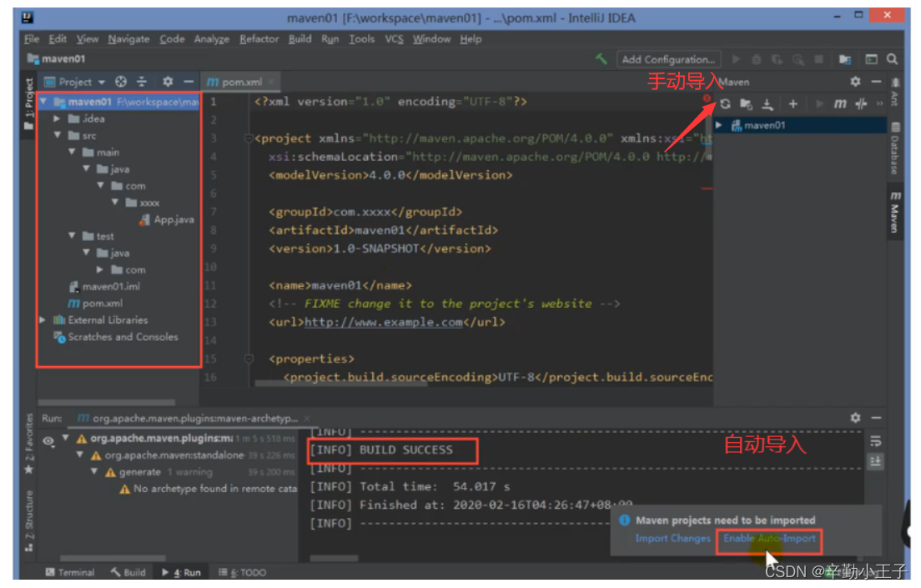
Task: Click Add Configuration button
Action: coord(668,59)
